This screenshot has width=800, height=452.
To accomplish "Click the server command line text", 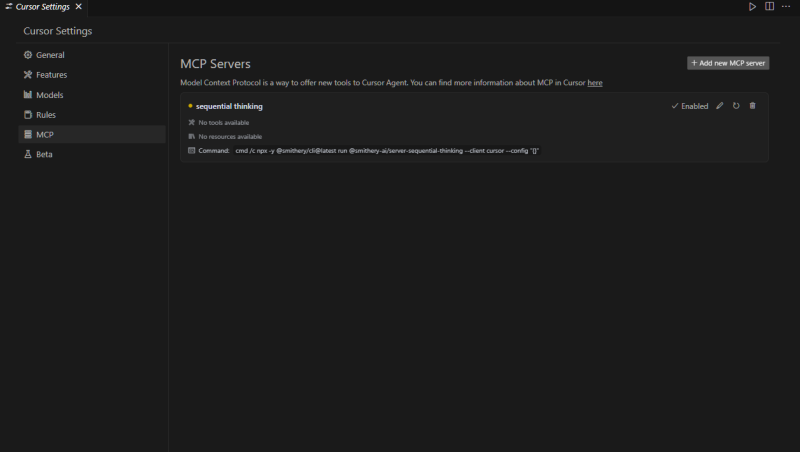I will click(387, 150).
